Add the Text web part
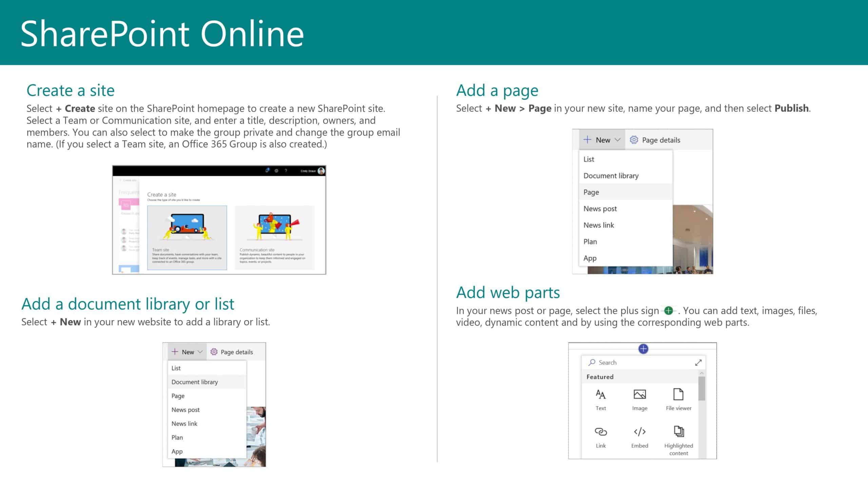Viewport: 868px width, 488px height. [600, 400]
